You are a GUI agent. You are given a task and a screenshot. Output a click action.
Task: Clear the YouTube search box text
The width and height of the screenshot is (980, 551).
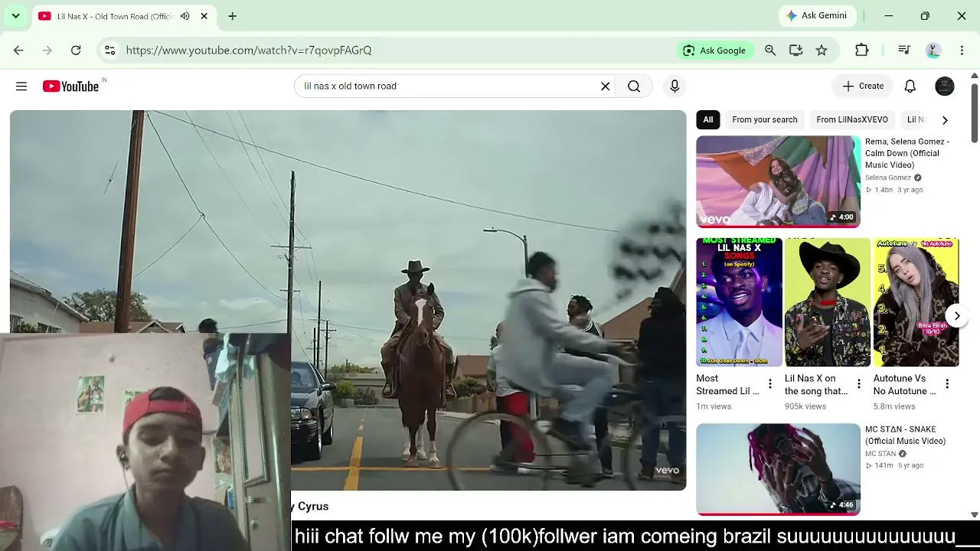(605, 86)
